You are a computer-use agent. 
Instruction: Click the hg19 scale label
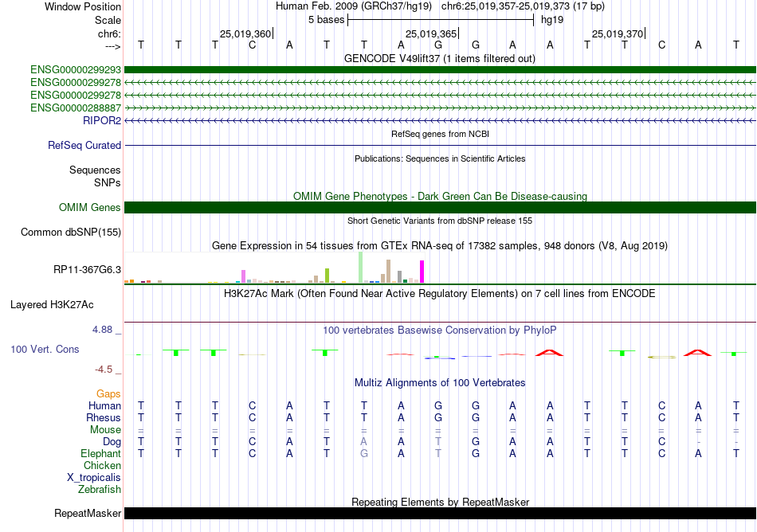point(552,20)
